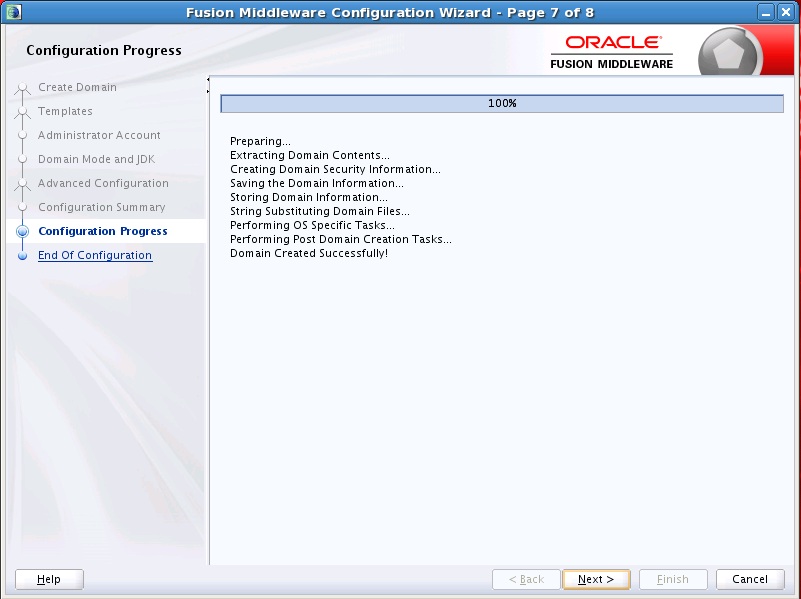801x599 pixels.
Task: Click the Advanced Configuration step node icon
Action: 22,184
